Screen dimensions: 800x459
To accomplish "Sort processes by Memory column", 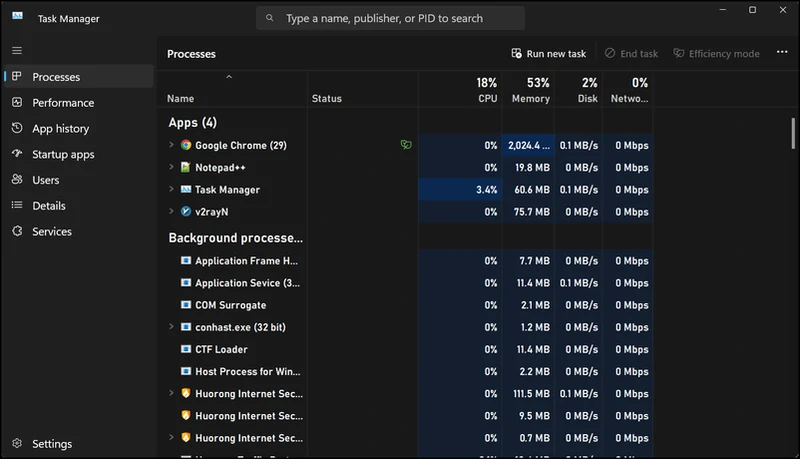I will (x=530, y=90).
